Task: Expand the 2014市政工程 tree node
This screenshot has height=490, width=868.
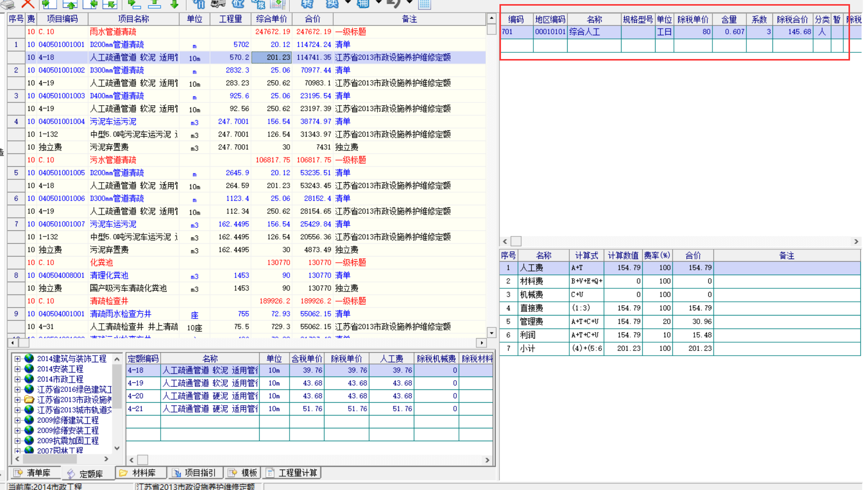Action: pyautogui.click(x=17, y=379)
